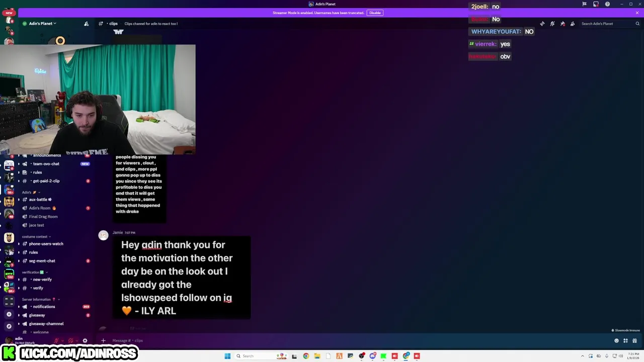The width and height of the screenshot is (644, 362).
Task: Open File Explorer in Windows taskbar
Action: click(317, 356)
